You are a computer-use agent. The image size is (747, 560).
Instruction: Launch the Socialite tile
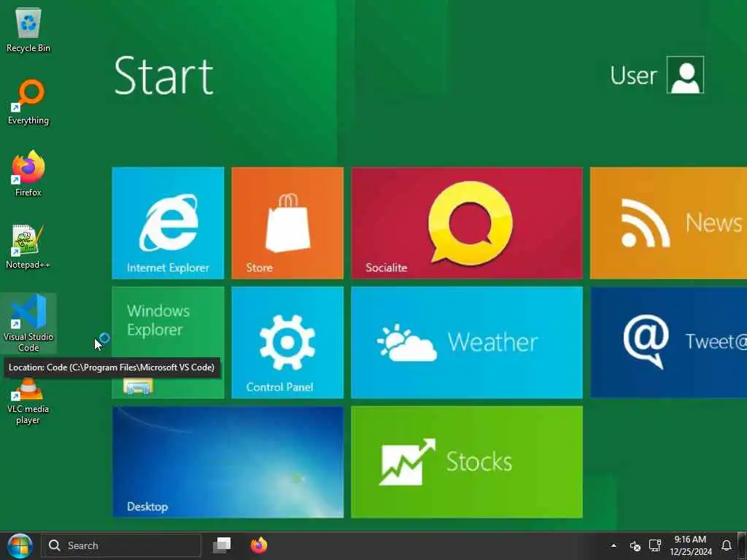point(466,223)
